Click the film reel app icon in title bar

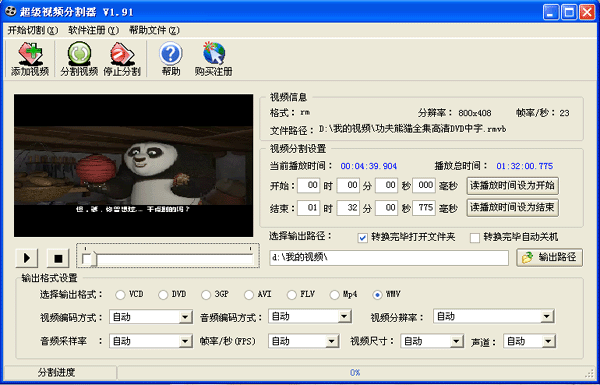click(x=11, y=12)
